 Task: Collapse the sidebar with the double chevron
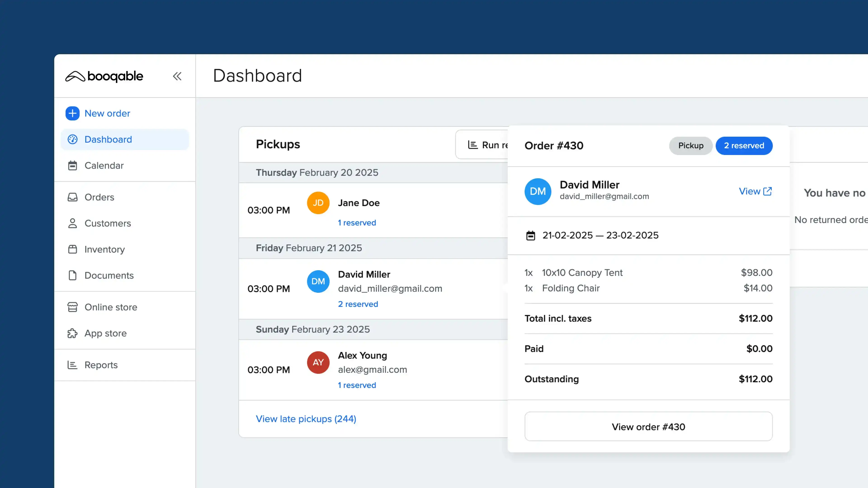click(178, 76)
